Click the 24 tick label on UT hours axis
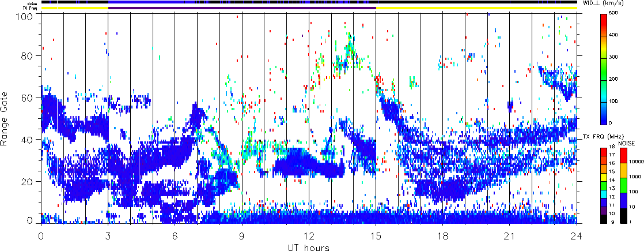 click(x=577, y=236)
